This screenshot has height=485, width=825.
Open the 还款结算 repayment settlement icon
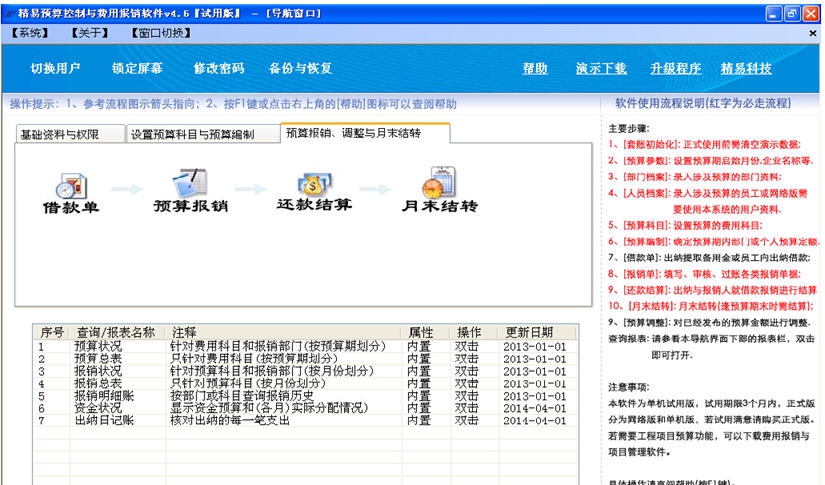click(314, 191)
